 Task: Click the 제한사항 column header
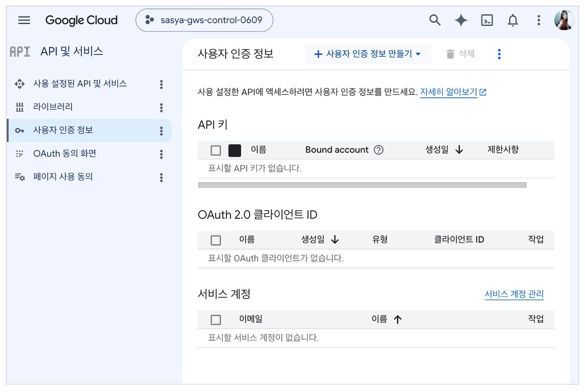[x=503, y=150]
